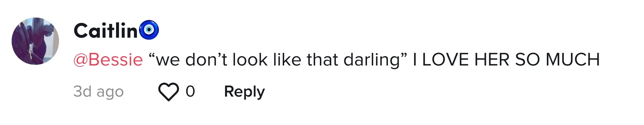Screen dimensions: 644x125
Task: Click the word "look" in the quote
Action: [x=250, y=60]
